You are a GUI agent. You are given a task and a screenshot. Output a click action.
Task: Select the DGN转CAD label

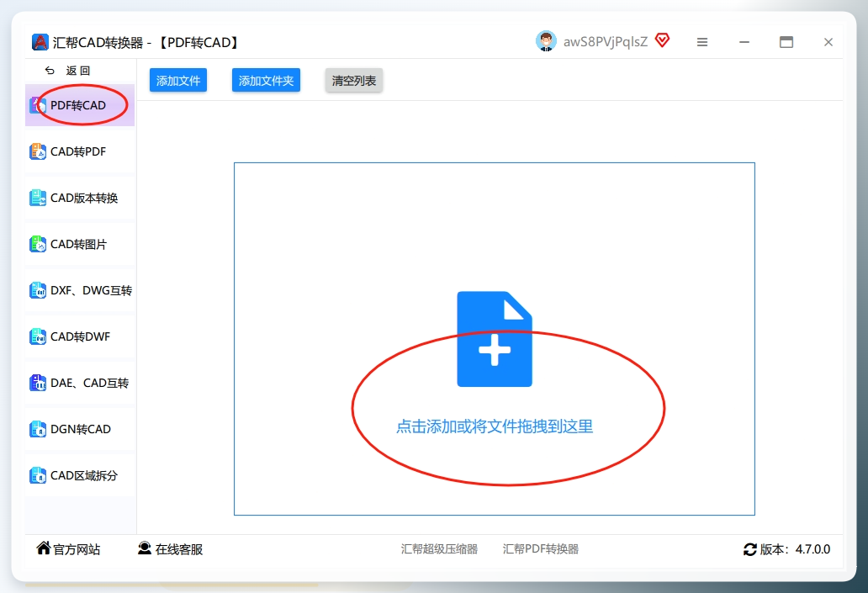(x=81, y=429)
